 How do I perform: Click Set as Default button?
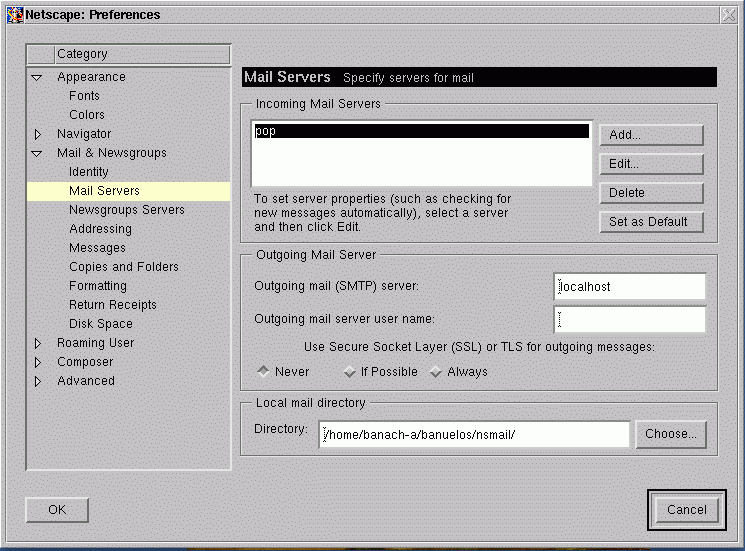point(651,222)
